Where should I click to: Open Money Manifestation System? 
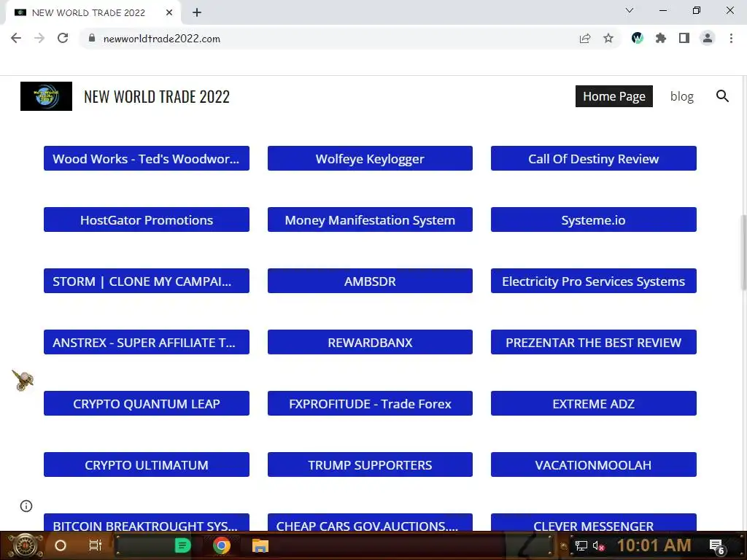coord(370,219)
